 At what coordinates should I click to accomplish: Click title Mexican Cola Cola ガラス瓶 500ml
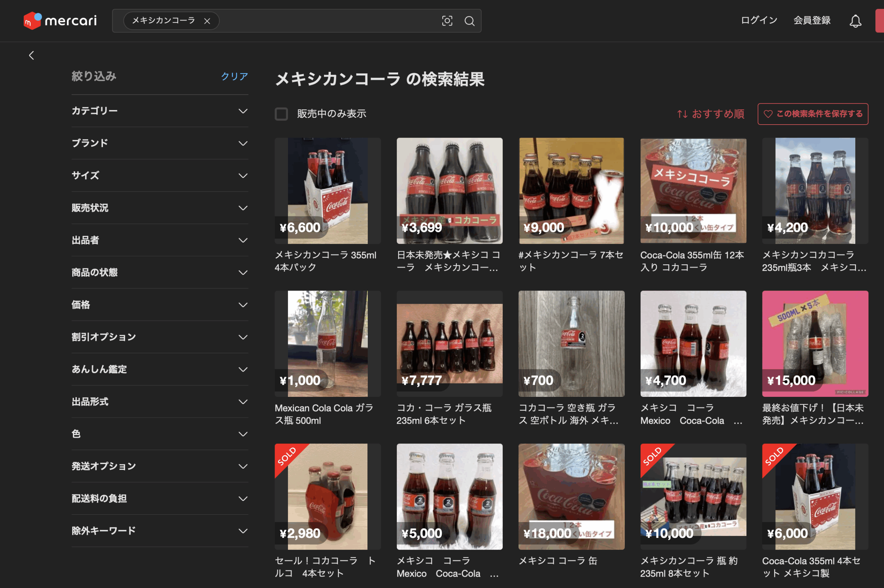tap(324, 414)
